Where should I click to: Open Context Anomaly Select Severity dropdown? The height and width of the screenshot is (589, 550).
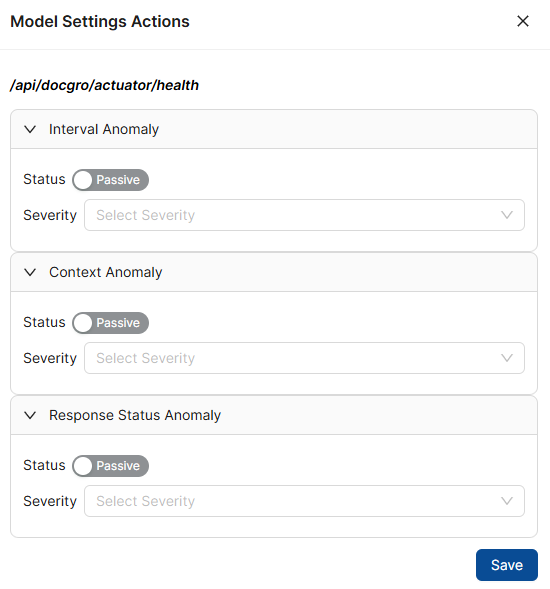point(304,358)
